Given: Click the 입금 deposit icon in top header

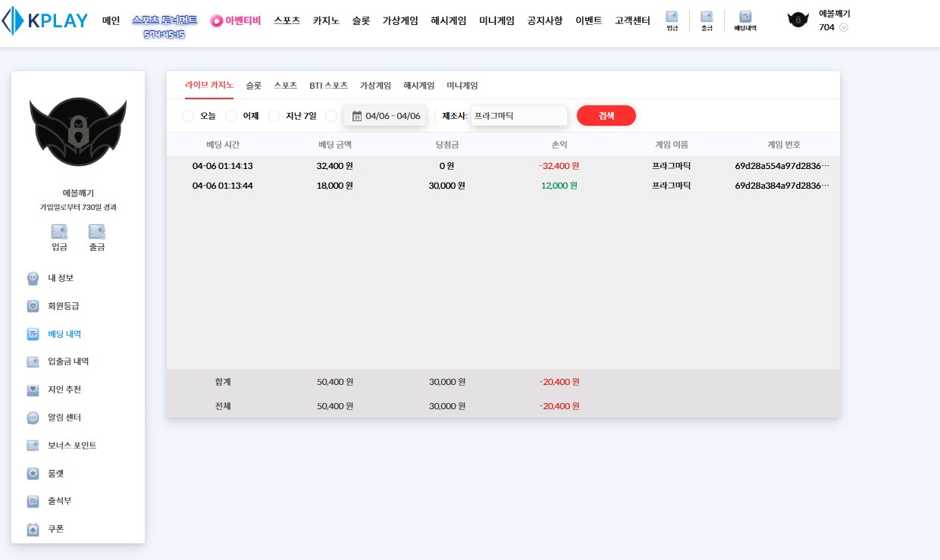Looking at the screenshot, I should click(x=672, y=20).
